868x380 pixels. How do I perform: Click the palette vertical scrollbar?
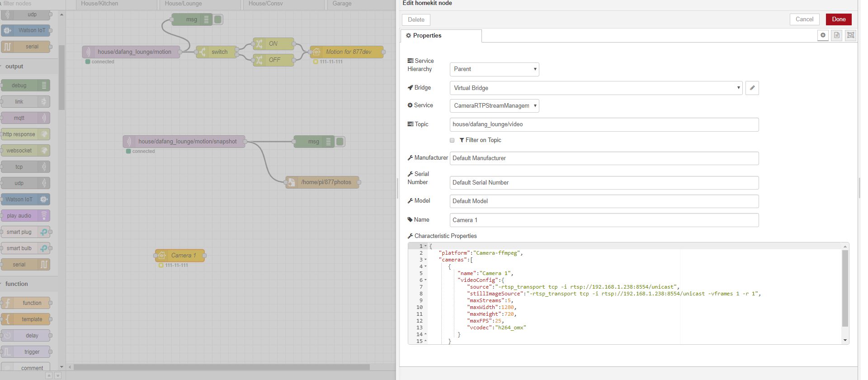[x=62, y=78]
